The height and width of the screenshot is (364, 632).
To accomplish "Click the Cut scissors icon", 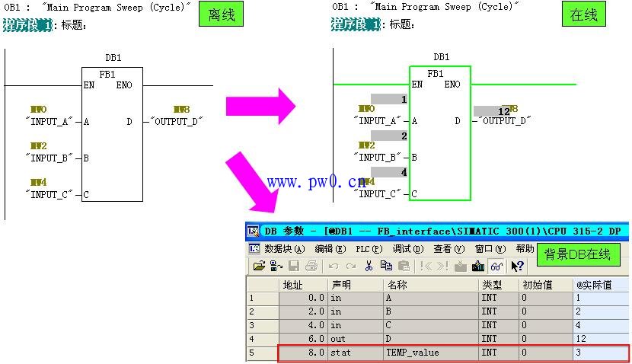I will pyautogui.click(x=369, y=266).
